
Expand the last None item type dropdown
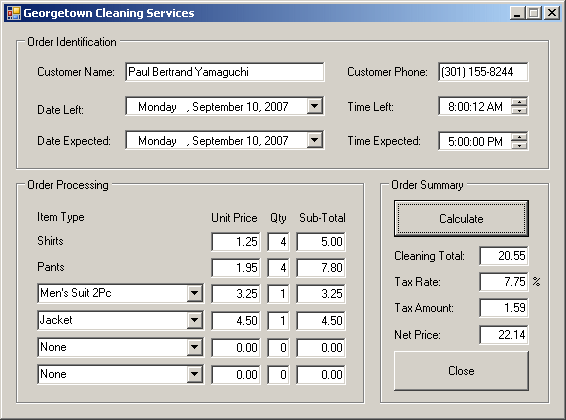click(195, 374)
